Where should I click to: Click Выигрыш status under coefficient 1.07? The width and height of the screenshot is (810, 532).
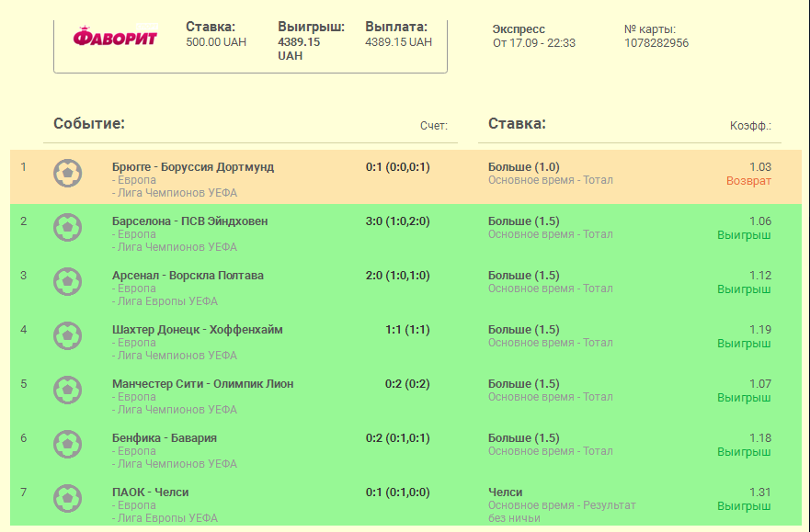pos(744,398)
